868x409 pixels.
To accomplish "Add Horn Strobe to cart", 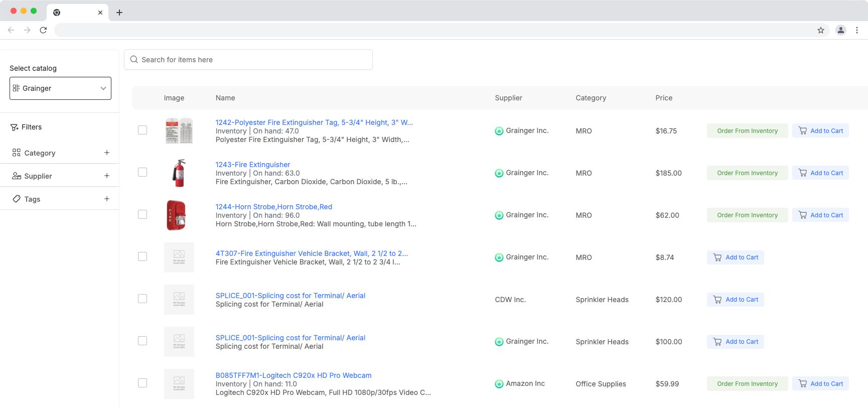I will 820,215.
